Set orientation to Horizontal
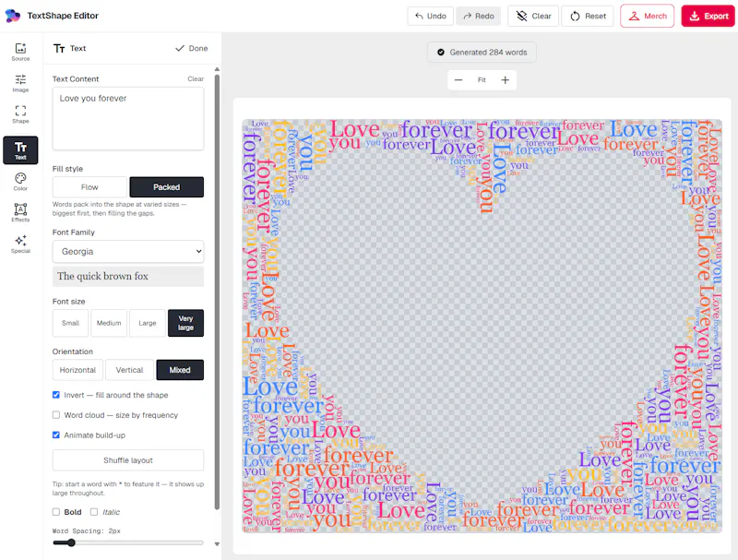738x560 pixels. point(77,370)
